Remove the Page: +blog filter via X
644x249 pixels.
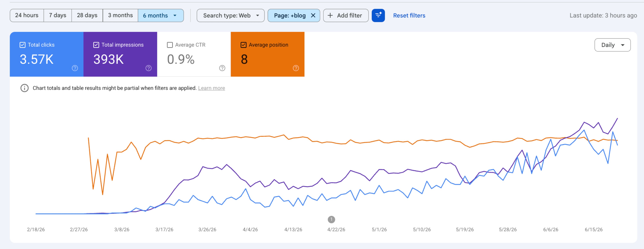pos(313,15)
